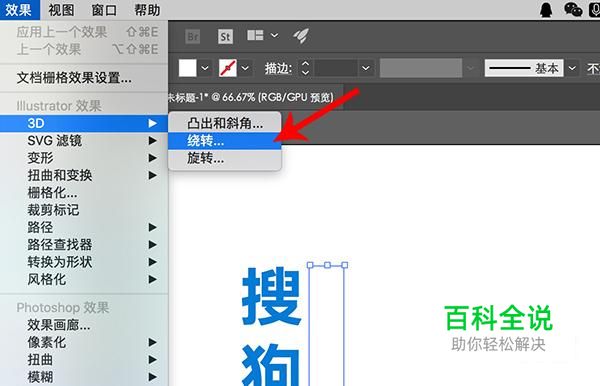Open the stroke weight dropdown

click(366, 68)
